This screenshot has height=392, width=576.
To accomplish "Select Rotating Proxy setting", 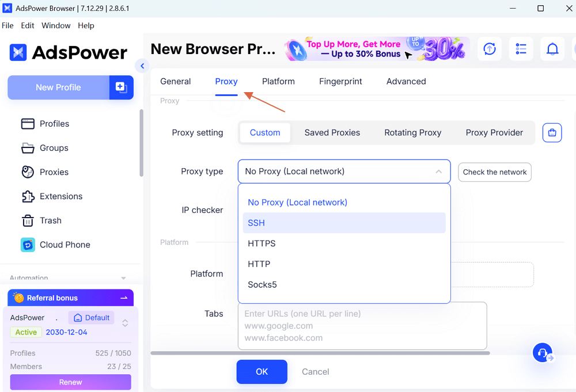I will 412,132.
